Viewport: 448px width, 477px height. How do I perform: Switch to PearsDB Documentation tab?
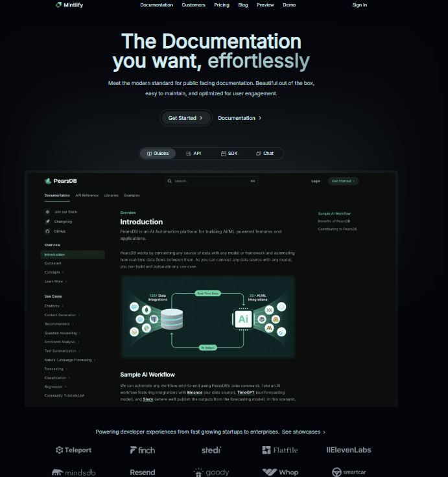pyautogui.click(x=57, y=195)
